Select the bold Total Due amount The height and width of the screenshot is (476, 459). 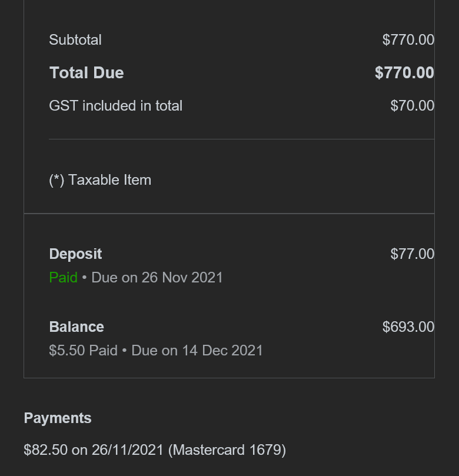(404, 73)
